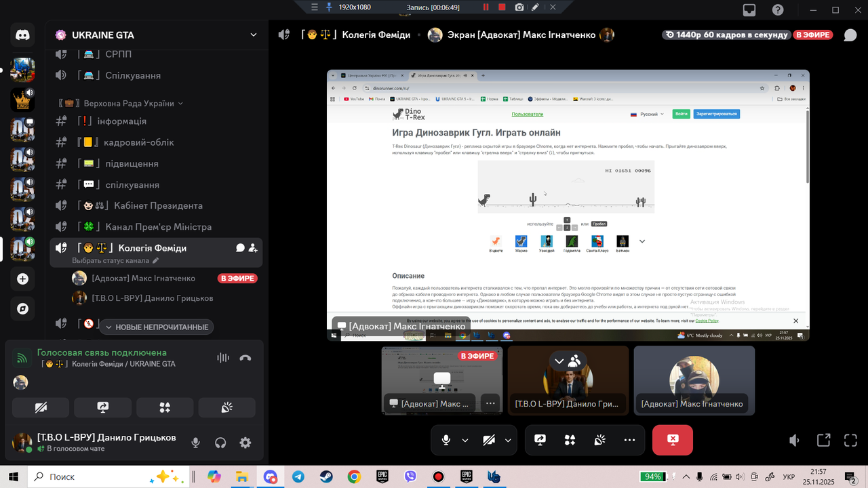Screen dimensions: 868x488
Task: Open the Discover servers compass icon
Action: point(22,308)
